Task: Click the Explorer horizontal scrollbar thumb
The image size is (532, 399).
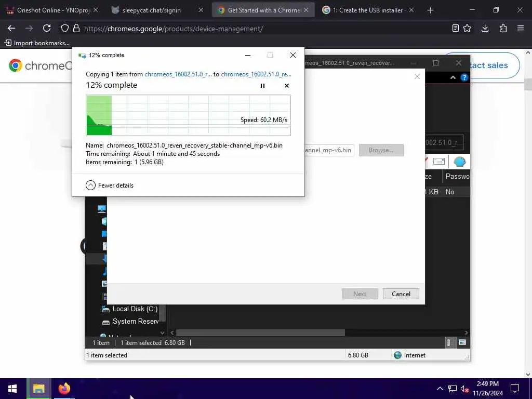Action: 260,333
